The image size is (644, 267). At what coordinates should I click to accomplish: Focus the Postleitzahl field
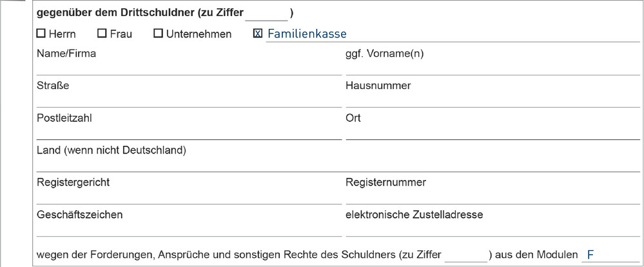[189, 133]
